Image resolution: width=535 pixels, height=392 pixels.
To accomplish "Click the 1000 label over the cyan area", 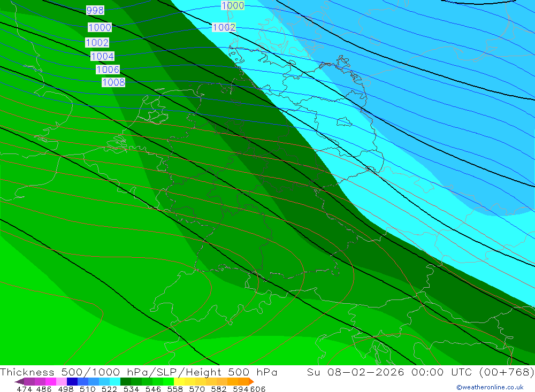I will coord(233,5).
